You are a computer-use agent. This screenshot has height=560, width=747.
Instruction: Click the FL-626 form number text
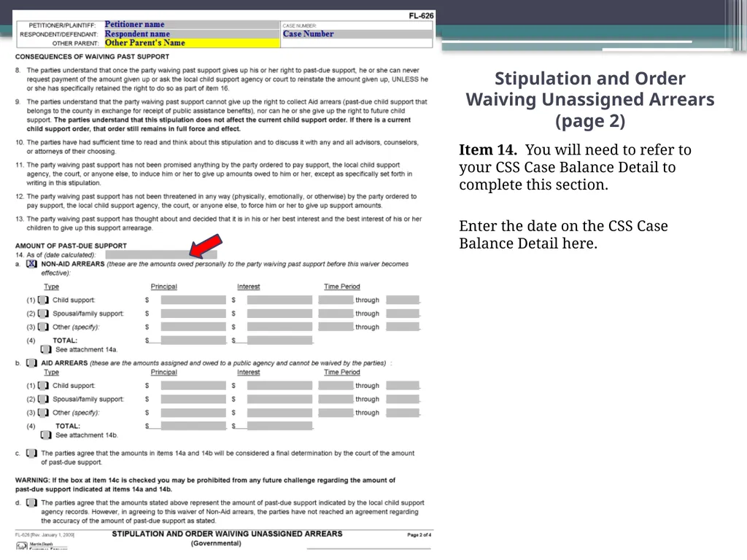(x=421, y=16)
